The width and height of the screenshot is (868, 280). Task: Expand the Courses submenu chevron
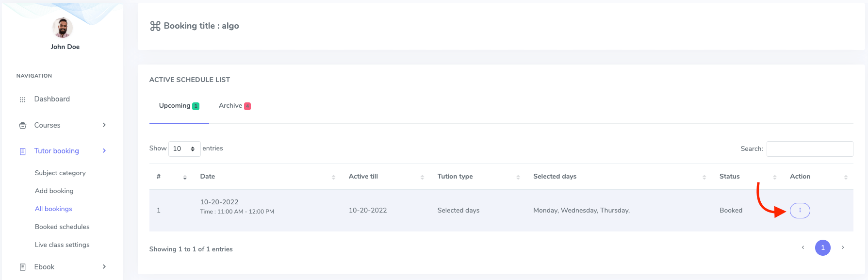pyautogui.click(x=104, y=125)
